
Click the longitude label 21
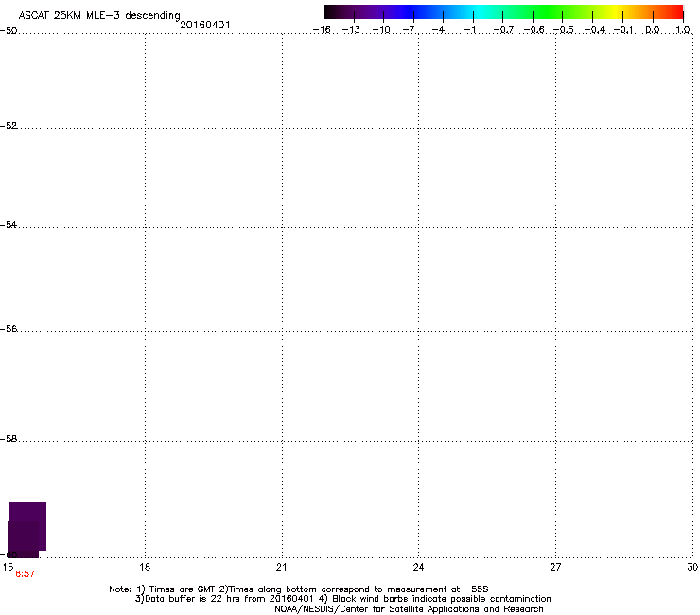pyautogui.click(x=281, y=567)
